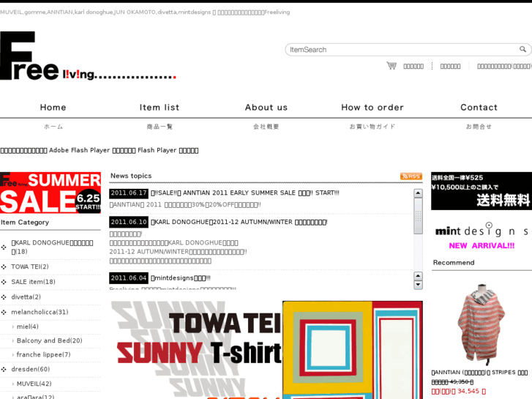Open the TOWA TEI Sunny T-shirt banner
The image size is (532, 399).
coord(266,350)
